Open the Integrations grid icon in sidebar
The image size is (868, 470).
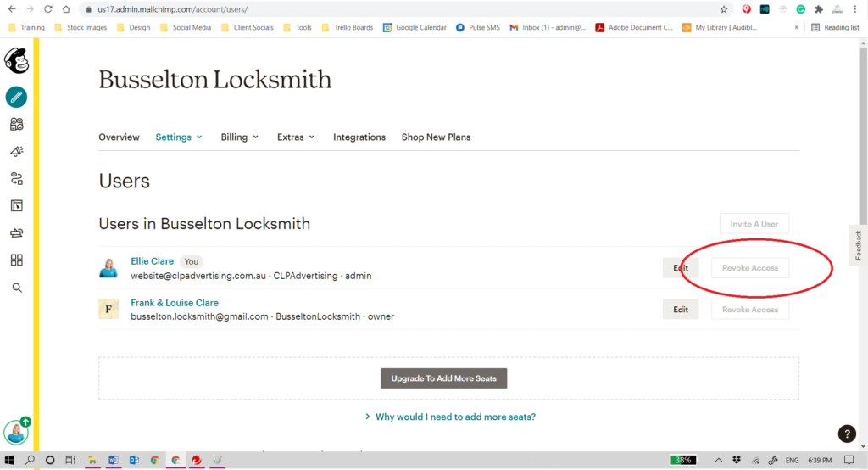[17, 260]
